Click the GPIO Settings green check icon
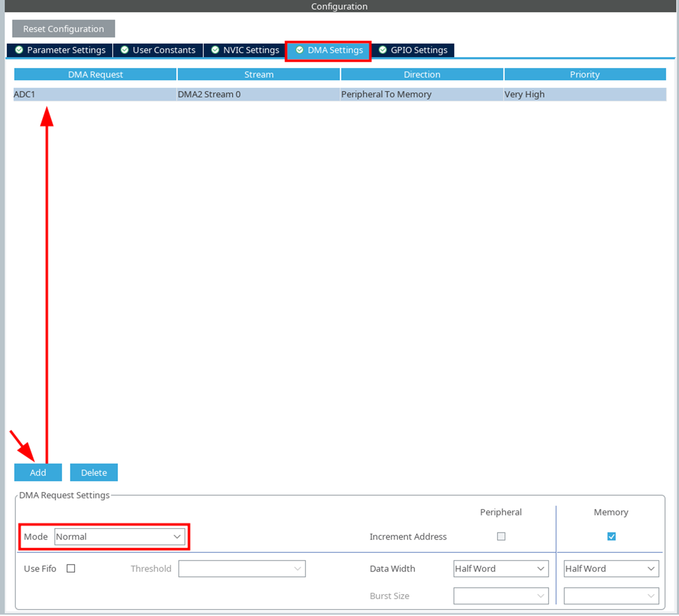 pos(383,50)
